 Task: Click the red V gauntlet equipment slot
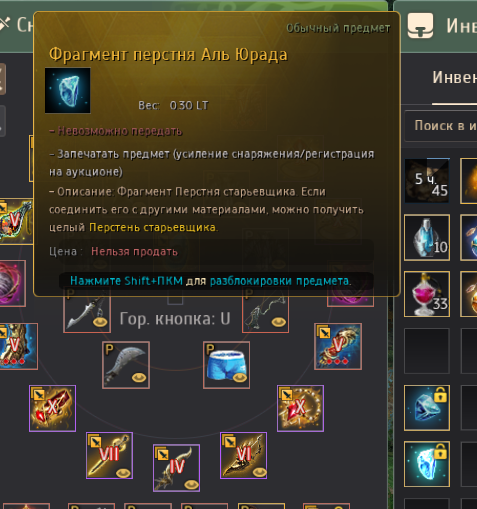pos(338,346)
